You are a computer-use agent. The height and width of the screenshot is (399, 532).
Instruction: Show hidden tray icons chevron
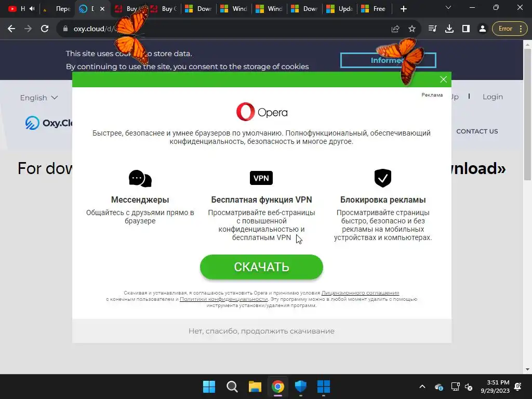422,387
